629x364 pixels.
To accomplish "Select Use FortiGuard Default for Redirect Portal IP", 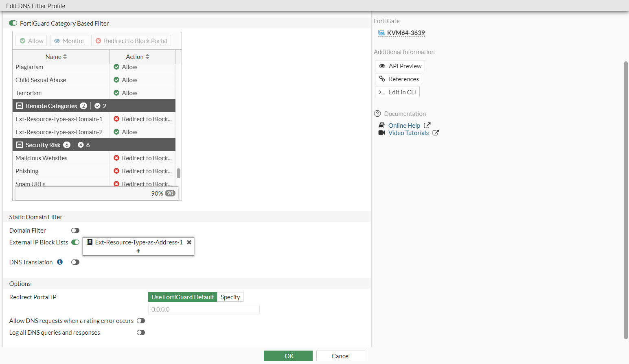I will tap(183, 297).
